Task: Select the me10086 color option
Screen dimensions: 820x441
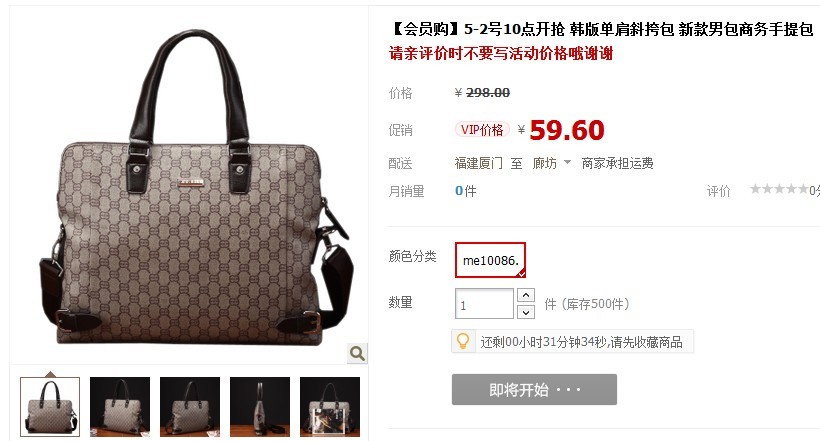Action: 490,260
